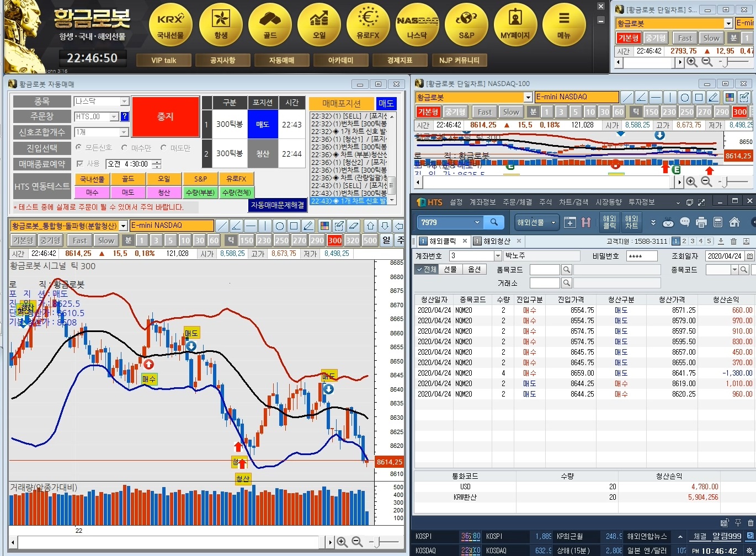This screenshot has width=756, height=556.
Task: Click the 자동매매문제해결 button
Action: click(278, 205)
